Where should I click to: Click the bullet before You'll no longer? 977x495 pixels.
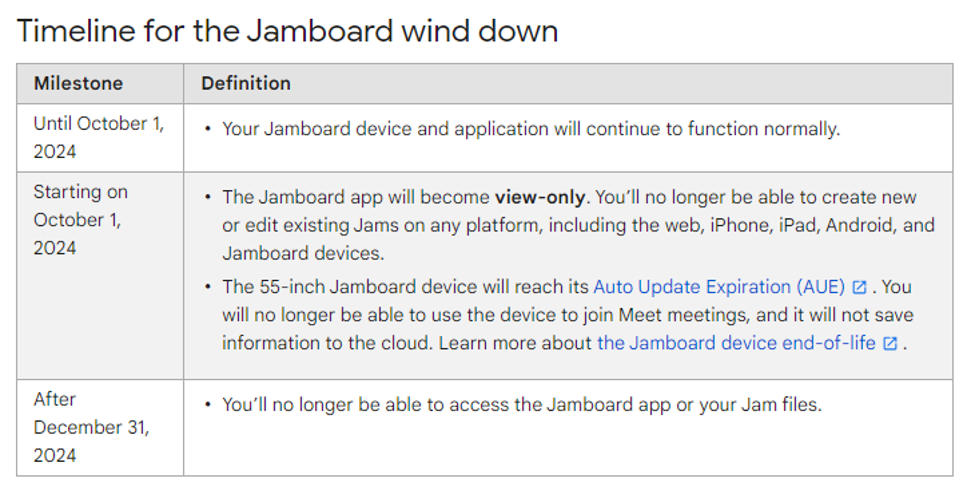click(208, 405)
